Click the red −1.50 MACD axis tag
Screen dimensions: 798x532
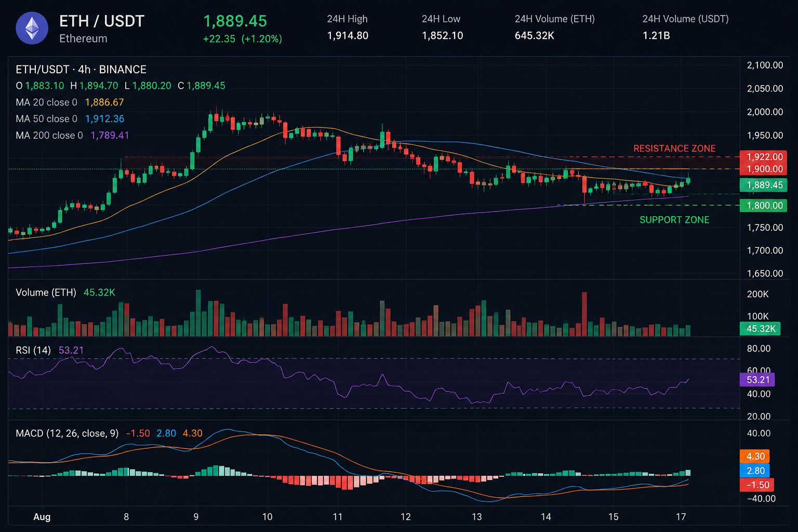pyautogui.click(x=757, y=485)
